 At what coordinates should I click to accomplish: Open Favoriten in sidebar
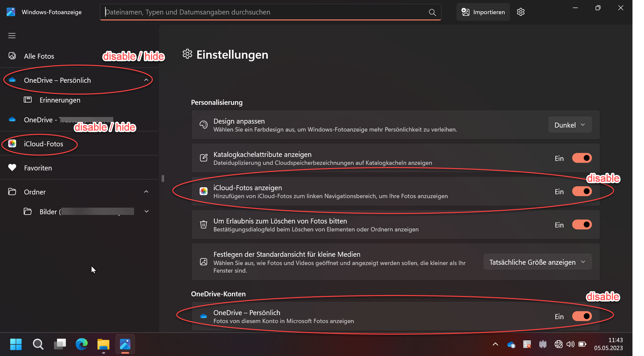[x=79, y=168]
